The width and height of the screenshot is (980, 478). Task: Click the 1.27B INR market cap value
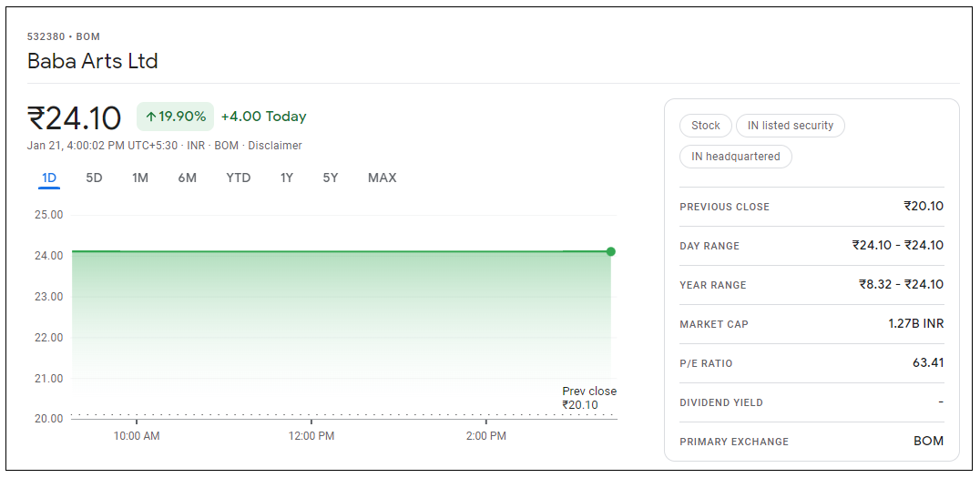(x=915, y=323)
